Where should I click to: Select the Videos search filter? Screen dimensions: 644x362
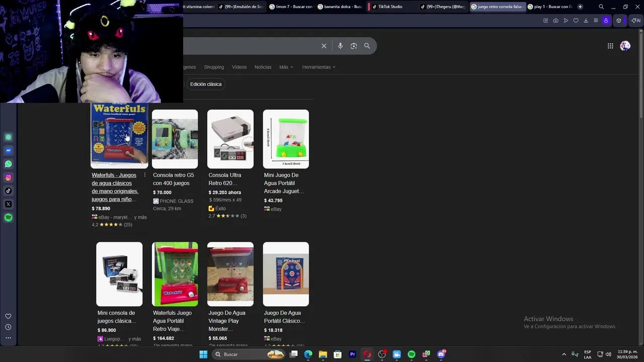239,67
